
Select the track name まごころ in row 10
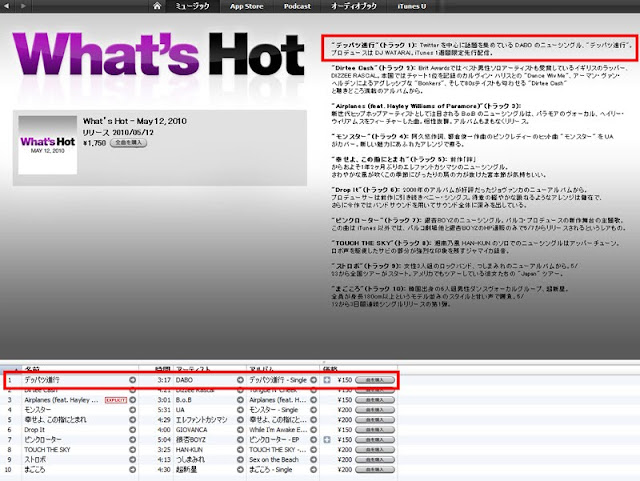[35, 470]
